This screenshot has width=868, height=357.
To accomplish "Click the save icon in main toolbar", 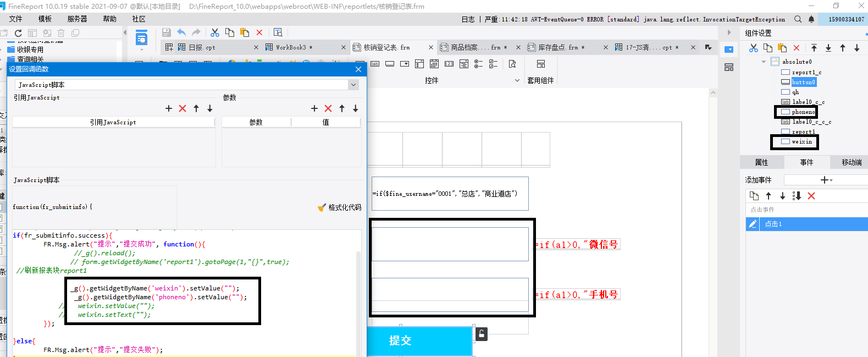I will [x=167, y=32].
